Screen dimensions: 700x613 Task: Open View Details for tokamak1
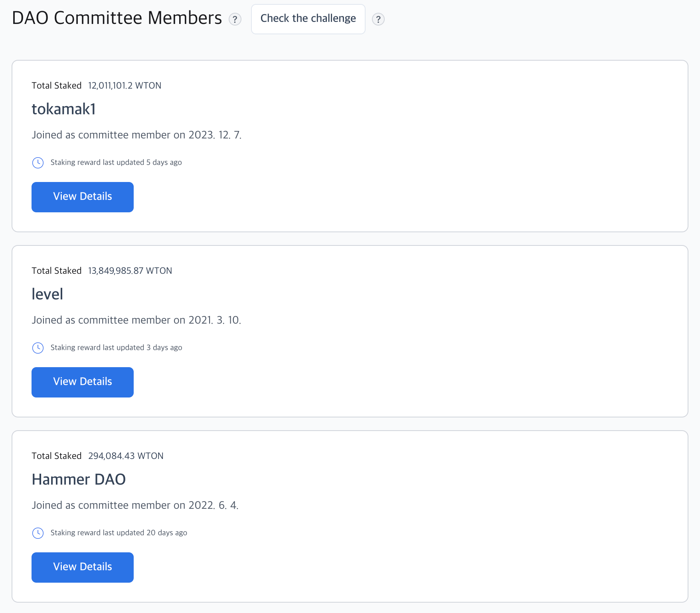click(x=83, y=197)
